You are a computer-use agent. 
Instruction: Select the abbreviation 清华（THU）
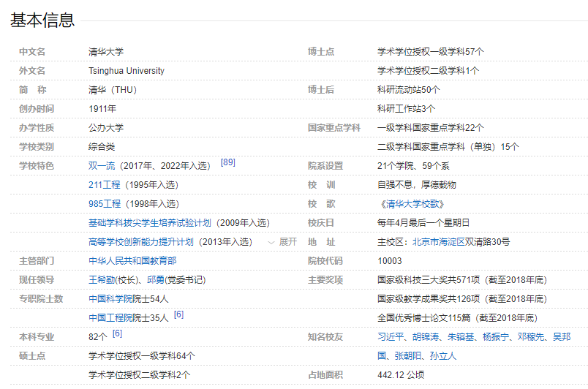coord(113,90)
